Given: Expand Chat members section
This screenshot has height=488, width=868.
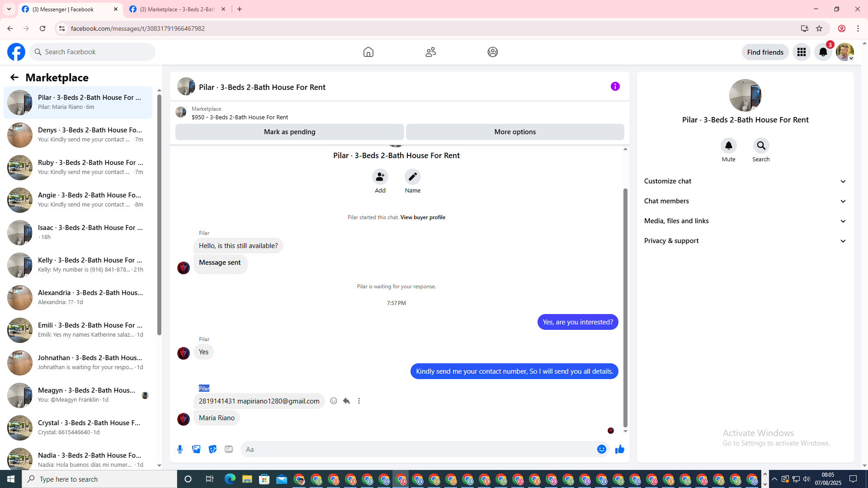Looking at the screenshot, I should [x=745, y=201].
